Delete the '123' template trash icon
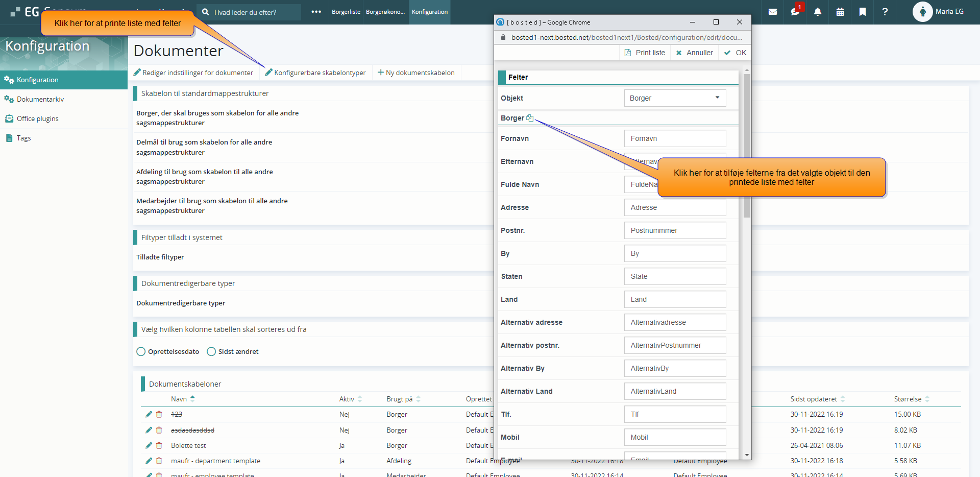The width and height of the screenshot is (980, 477). 159,414
